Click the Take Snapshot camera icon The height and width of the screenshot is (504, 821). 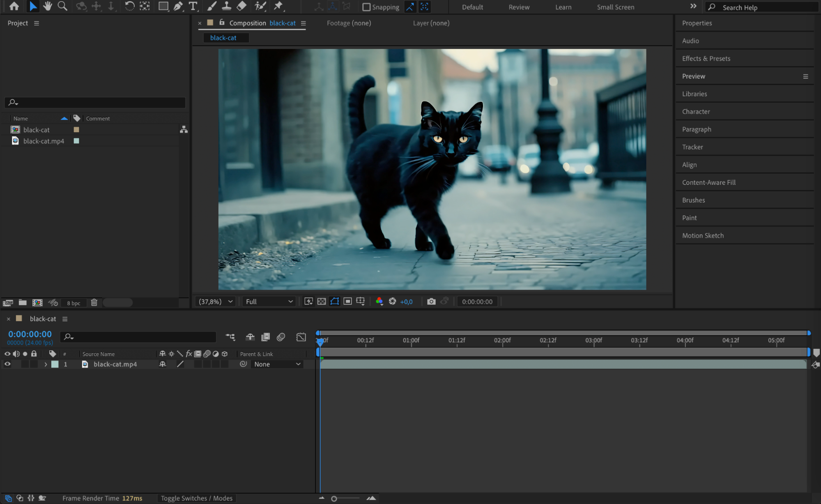tap(431, 301)
